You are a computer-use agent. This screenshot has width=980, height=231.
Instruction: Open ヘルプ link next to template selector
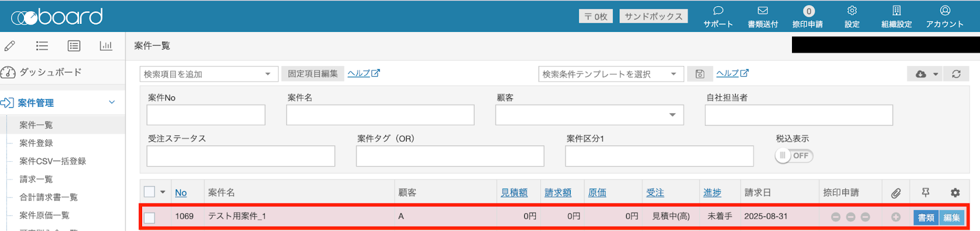point(733,74)
